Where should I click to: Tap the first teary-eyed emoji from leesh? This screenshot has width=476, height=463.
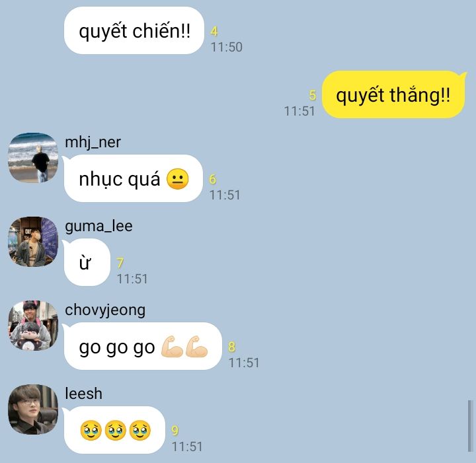(x=91, y=430)
